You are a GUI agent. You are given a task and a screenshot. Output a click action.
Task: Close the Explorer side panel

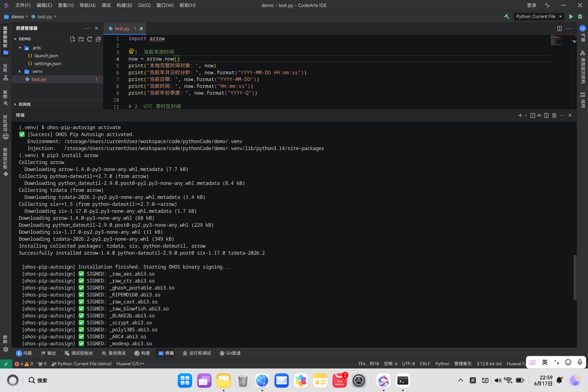point(96,28)
